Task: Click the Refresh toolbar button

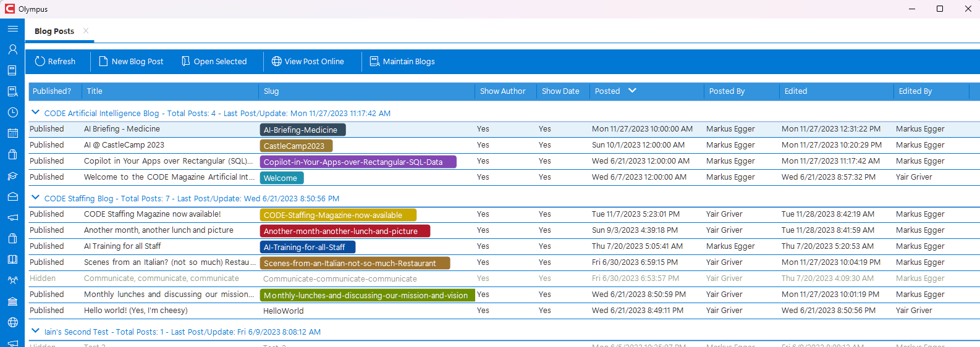Action: point(55,61)
